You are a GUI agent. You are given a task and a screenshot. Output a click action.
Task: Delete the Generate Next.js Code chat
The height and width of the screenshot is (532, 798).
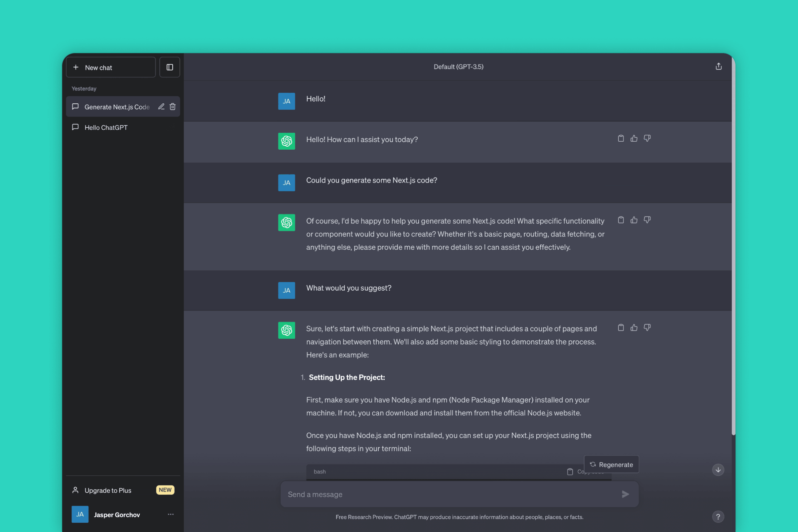click(x=172, y=106)
